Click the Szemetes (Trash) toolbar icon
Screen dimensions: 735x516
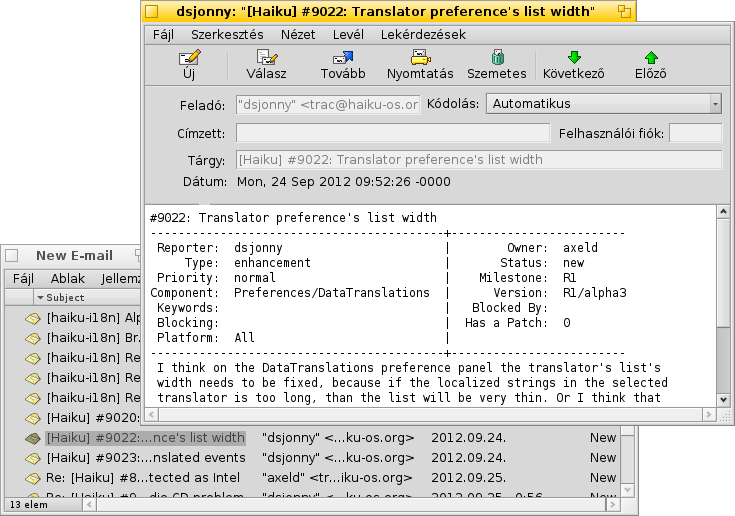(x=497, y=59)
